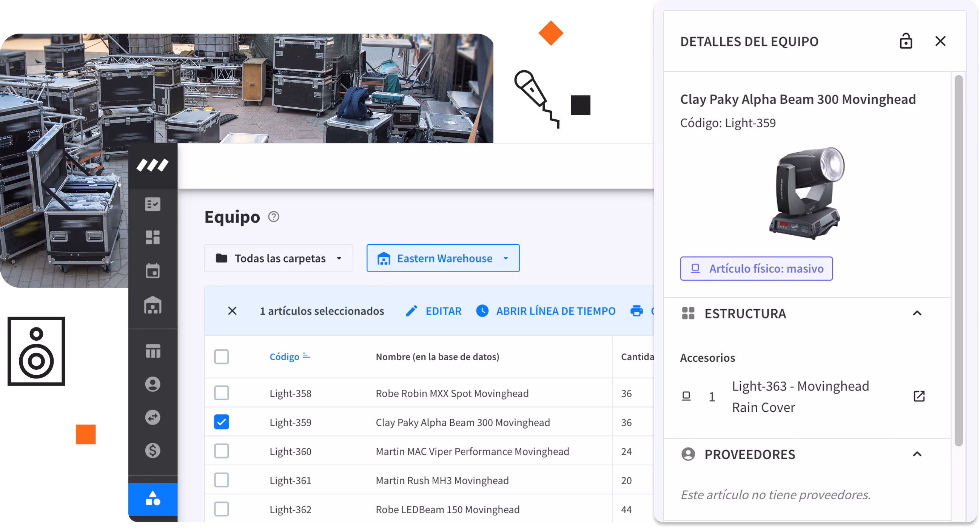Open the calendar icon in sidebar
980x528 pixels.
153,271
